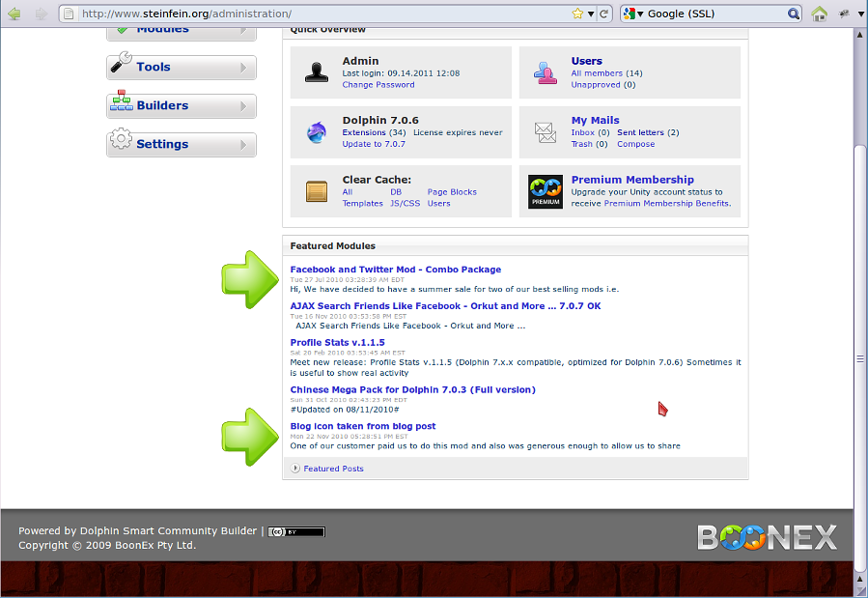868x598 pixels.
Task: Open the URL history dropdown arrow
Action: pyautogui.click(x=591, y=14)
